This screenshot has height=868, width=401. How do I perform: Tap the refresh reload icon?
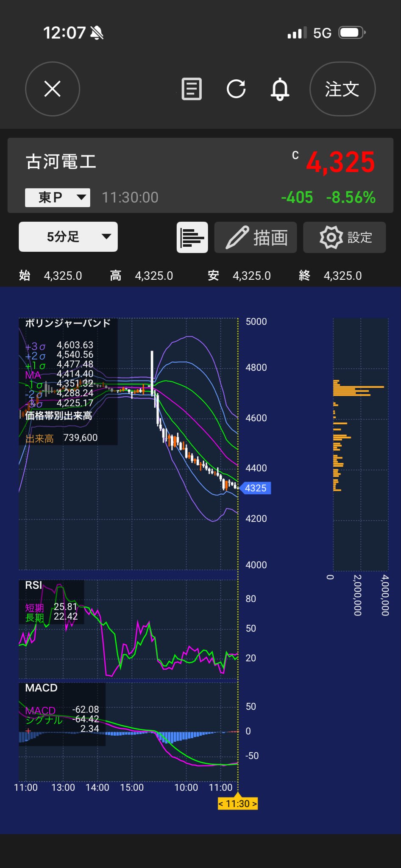pos(236,89)
